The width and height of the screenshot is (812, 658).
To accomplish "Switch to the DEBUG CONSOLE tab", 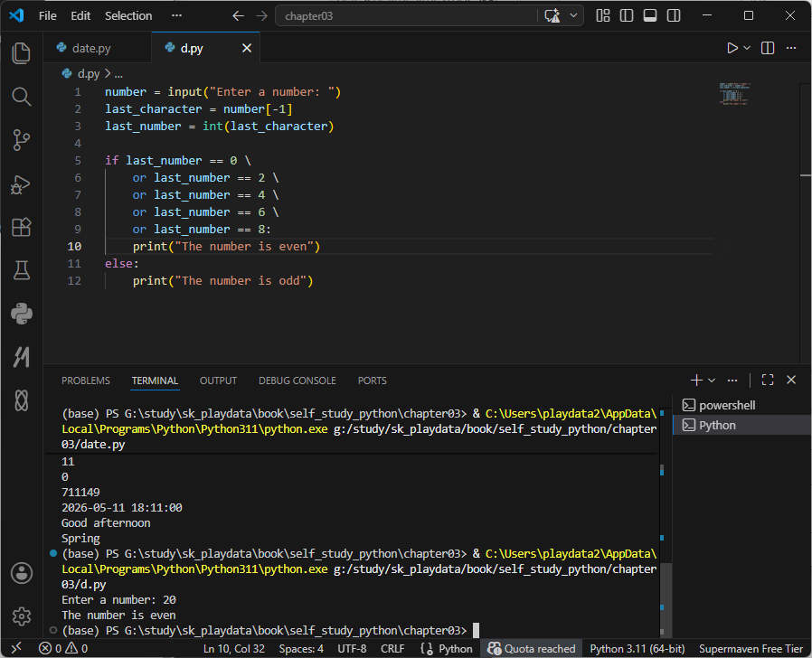I will 297,381.
